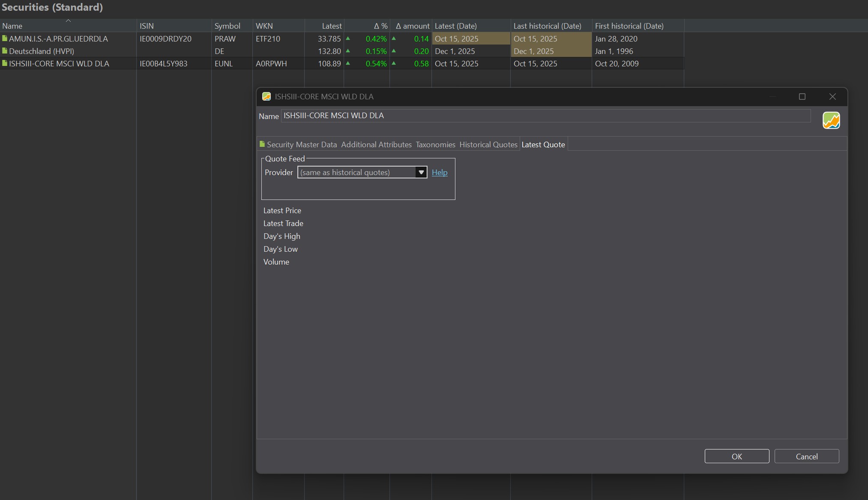The height and width of the screenshot is (500, 868).
Task: Open the Taxonomies tab
Action: [435, 145]
